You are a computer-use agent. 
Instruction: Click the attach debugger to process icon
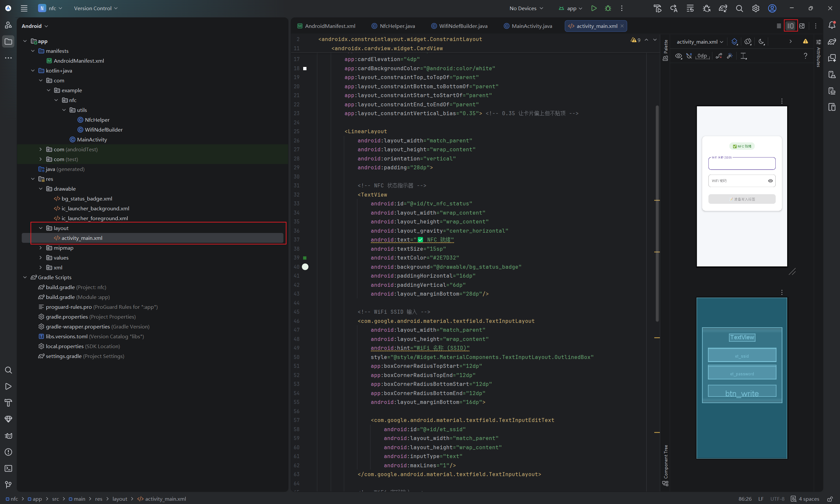coord(706,8)
